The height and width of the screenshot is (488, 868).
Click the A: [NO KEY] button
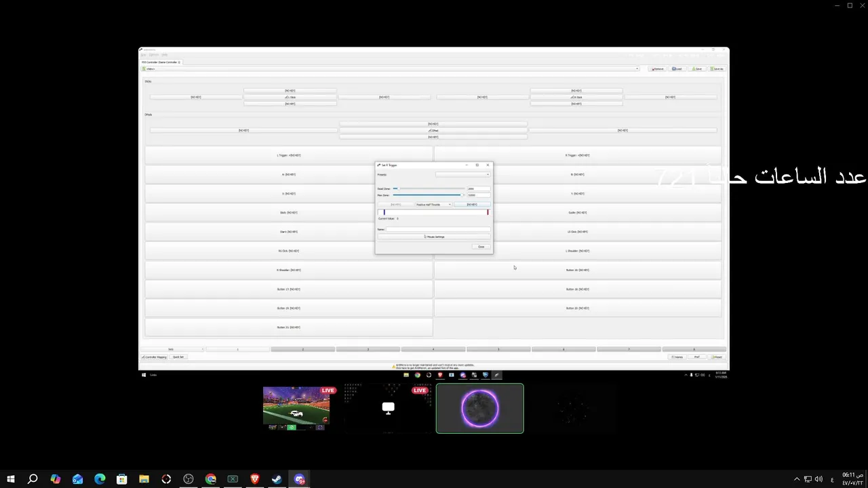pyautogui.click(x=289, y=174)
